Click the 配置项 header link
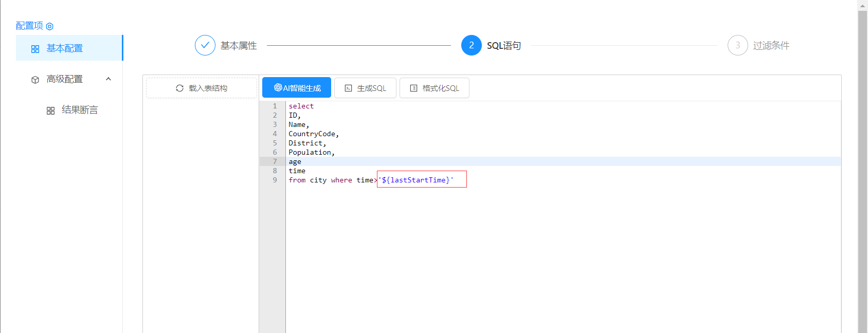This screenshot has height=333, width=868. [x=29, y=26]
